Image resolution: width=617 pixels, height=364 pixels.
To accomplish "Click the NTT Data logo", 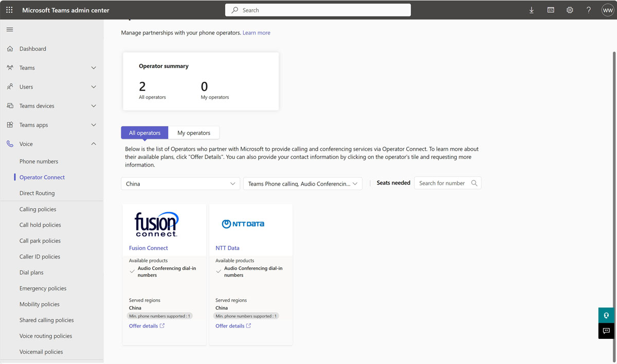I will tap(243, 224).
